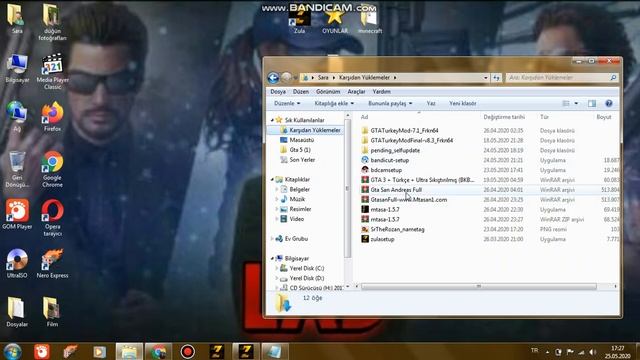Screen dimensions: 640x360
Task: Launch Nero Express desktop shortcut
Action: pos(52,263)
